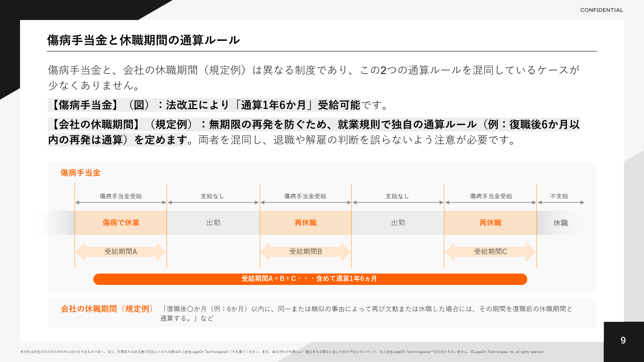Click the highlighted 【傷病手当金】 sentence

pos(205,105)
